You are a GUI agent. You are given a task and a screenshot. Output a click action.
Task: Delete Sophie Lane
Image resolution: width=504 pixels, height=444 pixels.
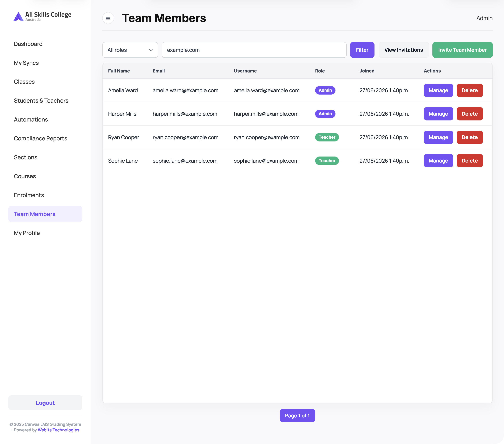[470, 161]
